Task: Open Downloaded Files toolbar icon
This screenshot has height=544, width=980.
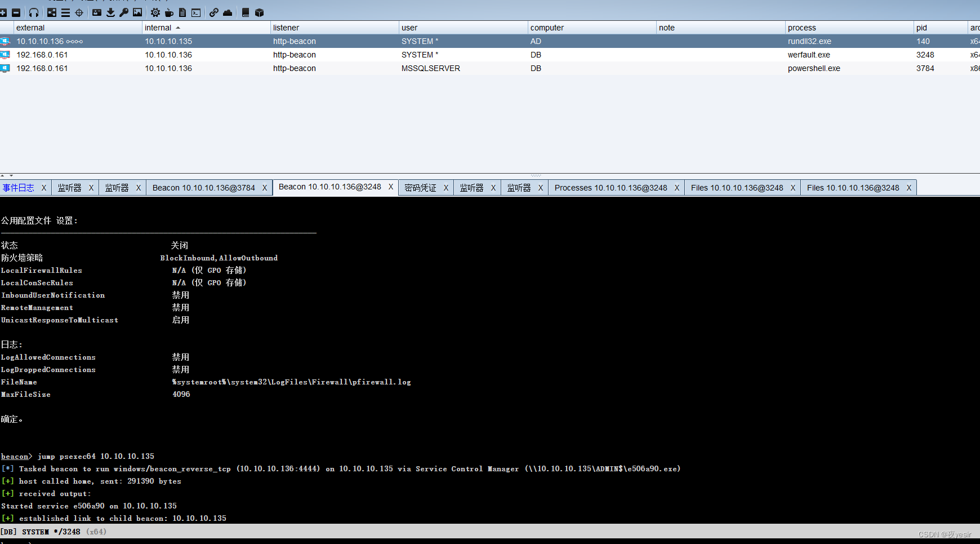Action: [x=110, y=12]
